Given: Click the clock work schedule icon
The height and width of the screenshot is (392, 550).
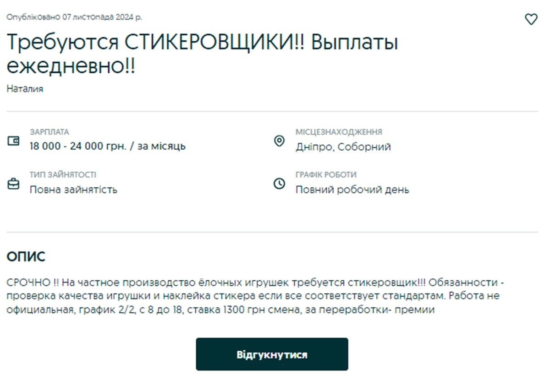Looking at the screenshot, I should point(279,184).
